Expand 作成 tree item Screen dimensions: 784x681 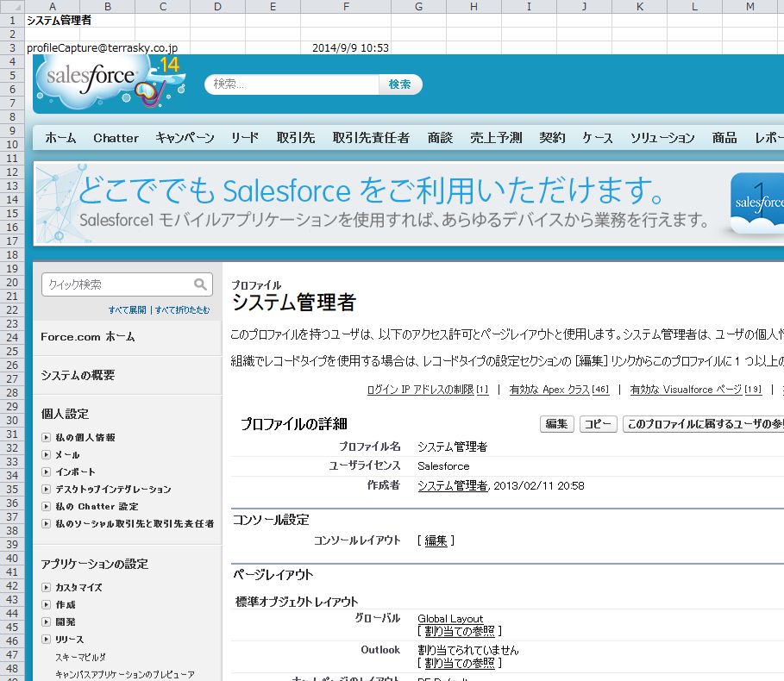click(x=46, y=604)
